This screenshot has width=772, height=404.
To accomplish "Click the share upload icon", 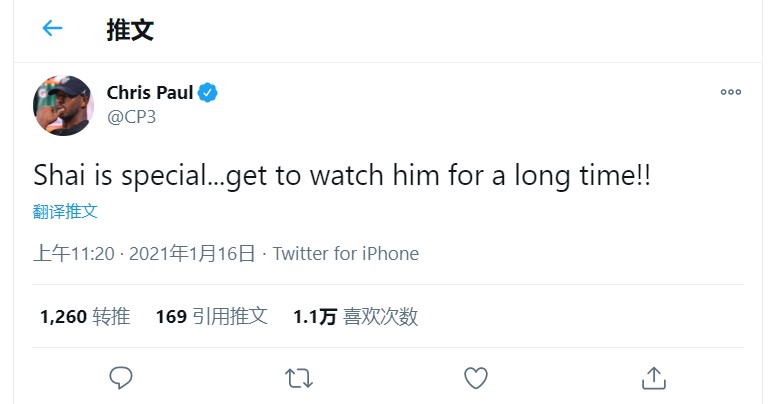I will pos(653,377).
